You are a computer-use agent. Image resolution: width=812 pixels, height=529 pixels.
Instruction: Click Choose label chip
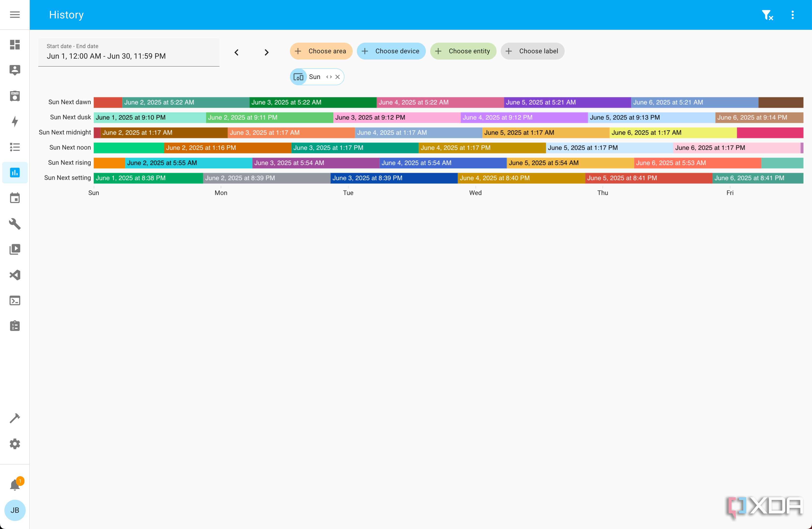point(532,51)
